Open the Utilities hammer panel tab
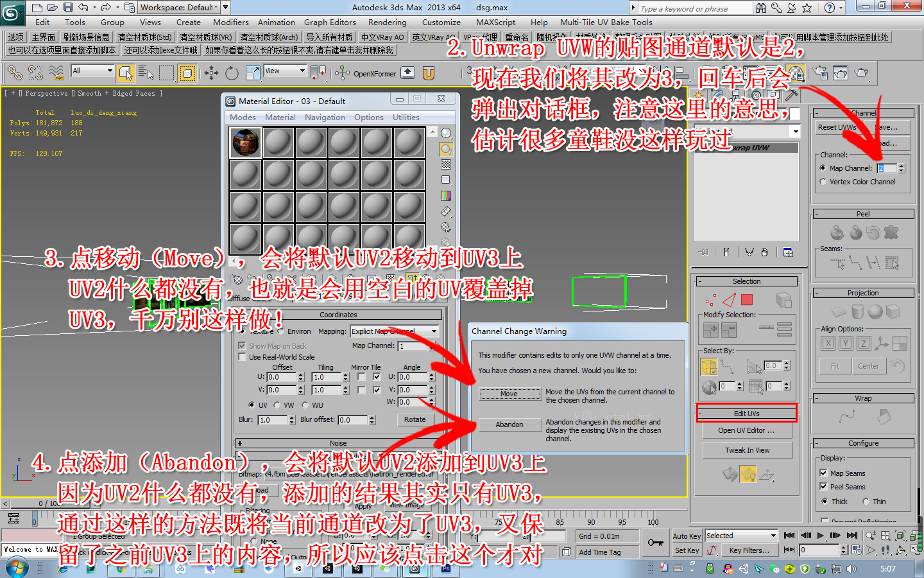This screenshot has width=924, height=578. 791,95
